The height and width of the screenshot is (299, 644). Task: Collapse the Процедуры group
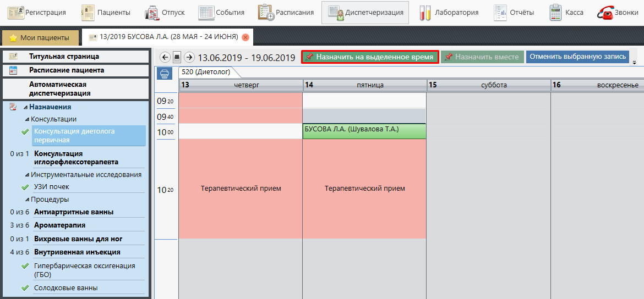[28, 200]
